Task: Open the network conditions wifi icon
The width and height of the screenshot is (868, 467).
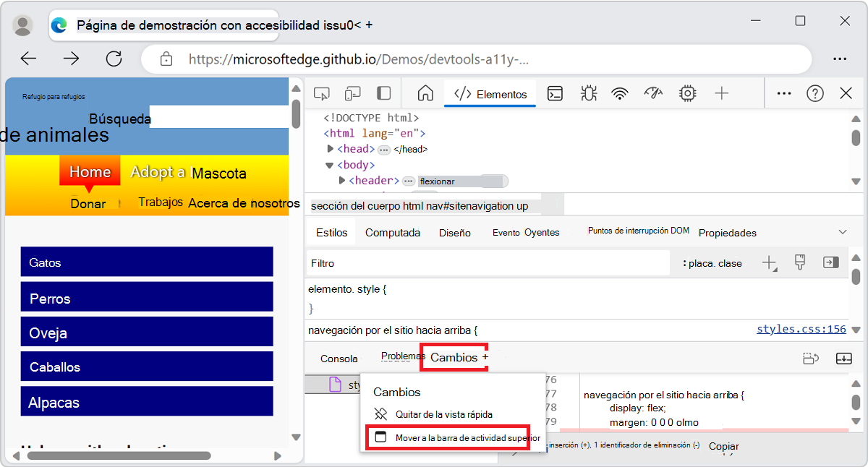Action: click(x=619, y=93)
